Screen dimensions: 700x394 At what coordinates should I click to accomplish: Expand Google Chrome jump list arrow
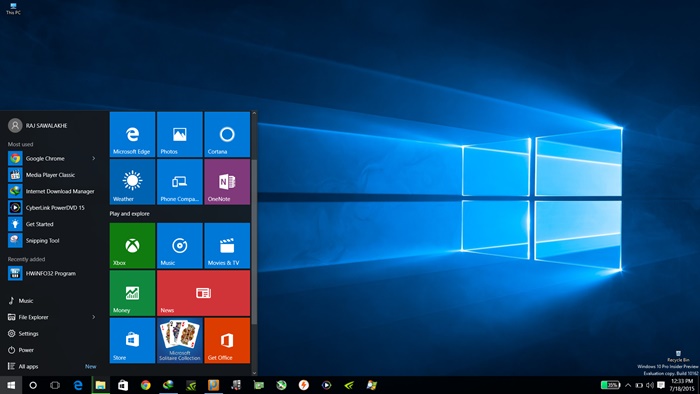tap(94, 158)
